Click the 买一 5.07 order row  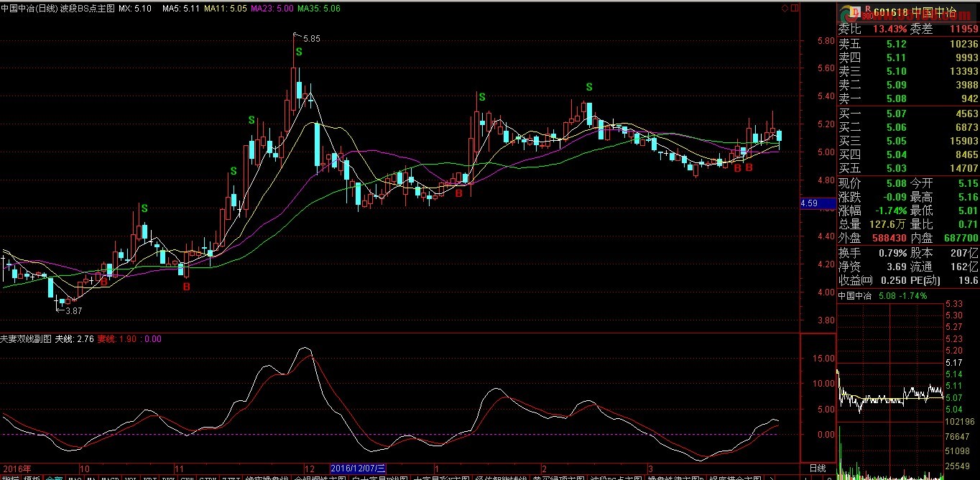pyautogui.click(x=908, y=114)
